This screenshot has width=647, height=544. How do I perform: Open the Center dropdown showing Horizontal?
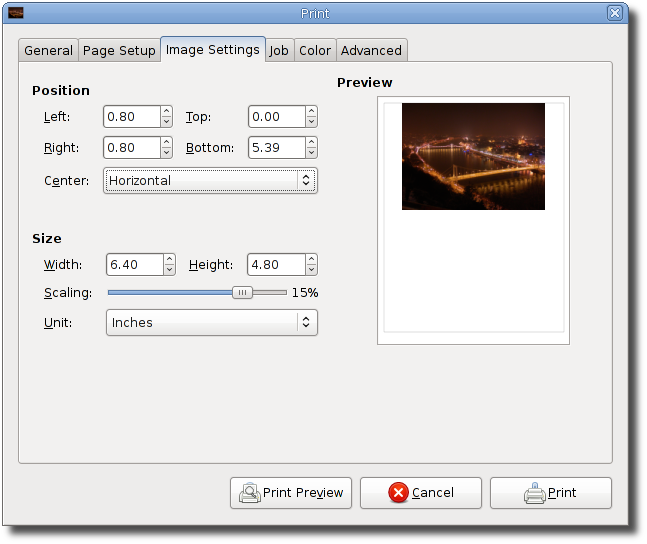click(x=210, y=180)
